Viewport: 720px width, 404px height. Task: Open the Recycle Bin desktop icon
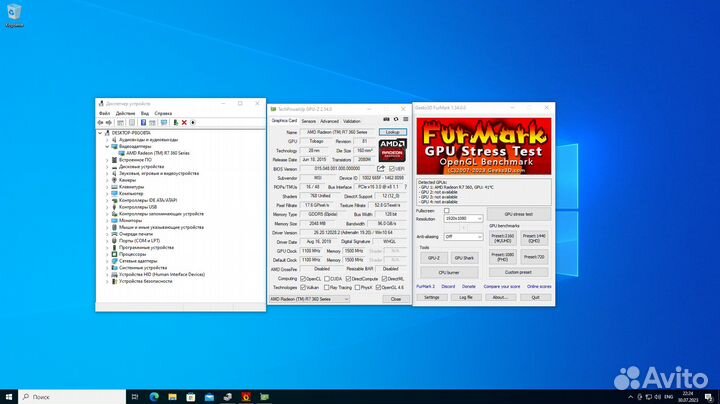[x=14, y=15]
